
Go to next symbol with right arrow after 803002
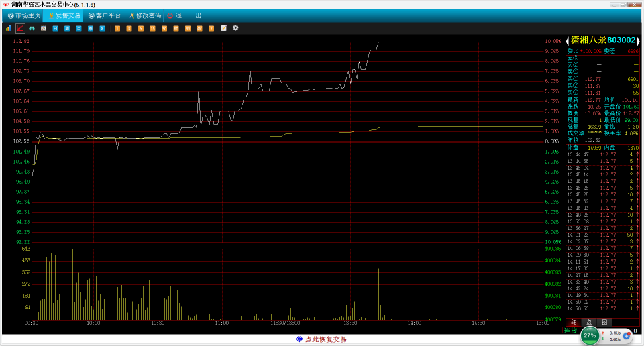[x=638, y=40]
